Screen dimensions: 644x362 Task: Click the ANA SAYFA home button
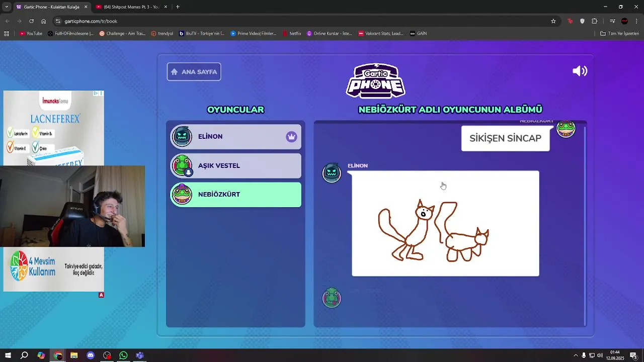tap(194, 72)
